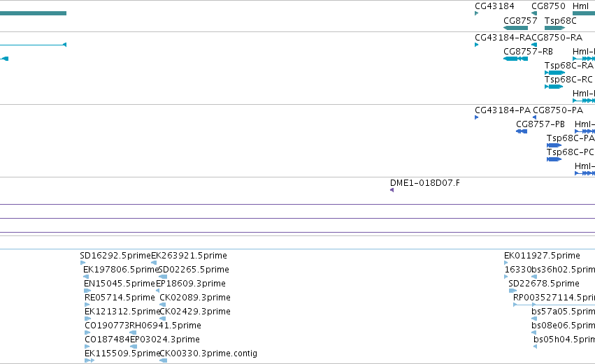
Task: Click the RH06941.5prime EST label
Action: click(x=166, y=326)
